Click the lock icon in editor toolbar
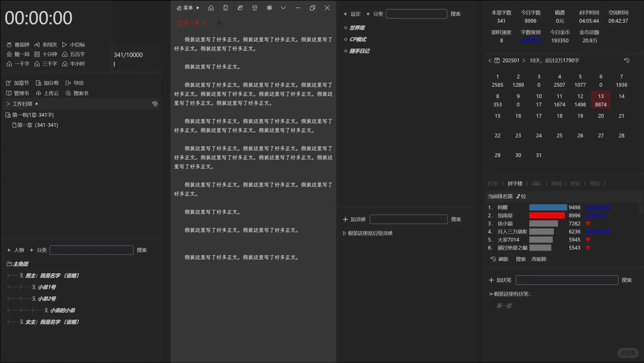The image size is (644, 363). coord(211,8)
